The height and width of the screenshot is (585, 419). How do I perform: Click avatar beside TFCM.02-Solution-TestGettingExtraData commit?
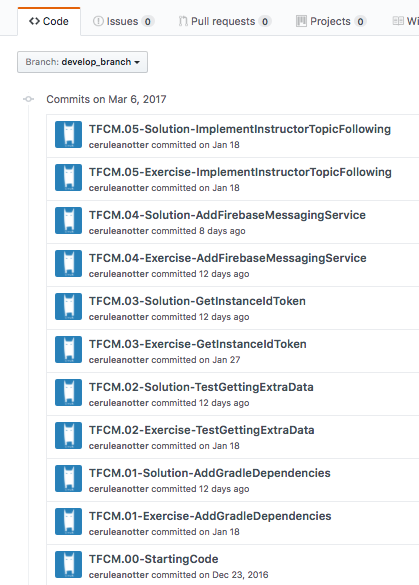click(x=69, y=392)
